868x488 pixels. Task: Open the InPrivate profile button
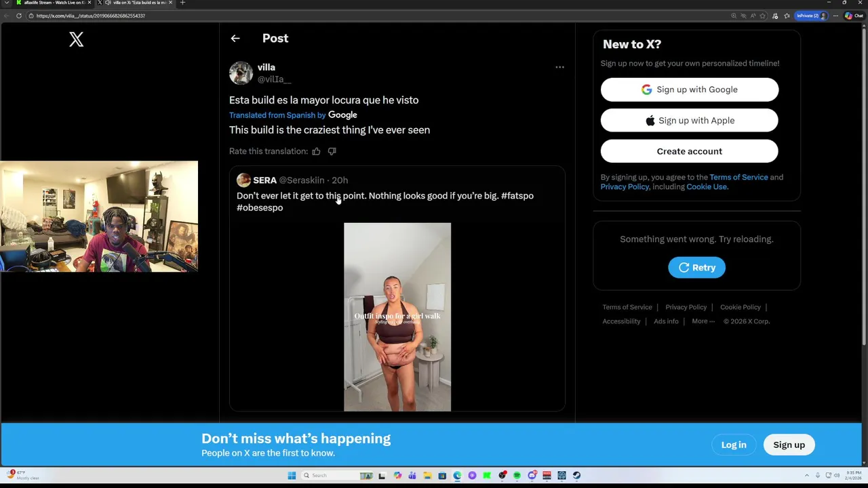pyautogui.click(x=811, y=16)
